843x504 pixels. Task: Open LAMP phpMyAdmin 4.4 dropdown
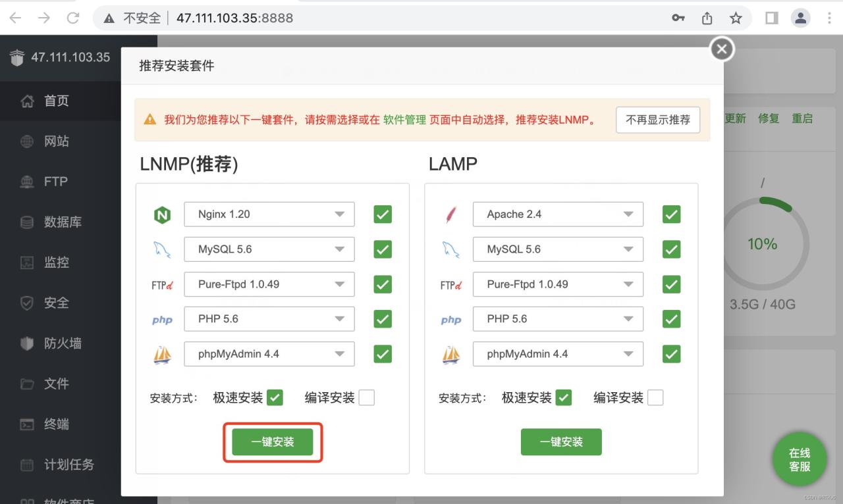[x=558, y=354]
